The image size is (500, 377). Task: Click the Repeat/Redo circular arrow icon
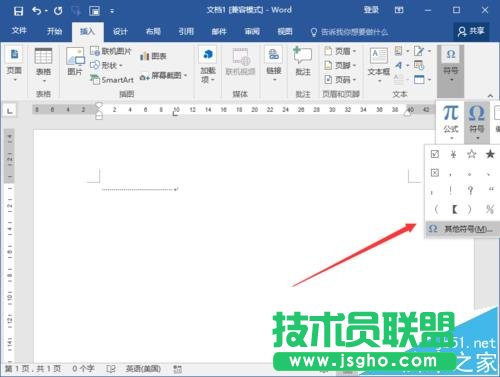click(x=58, y=11)
